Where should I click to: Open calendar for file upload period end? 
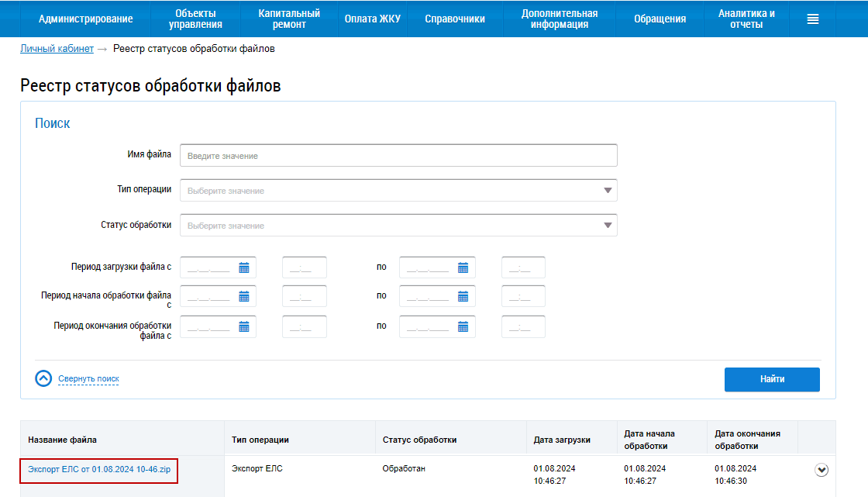pyautogui.click(x=463, y=268)
